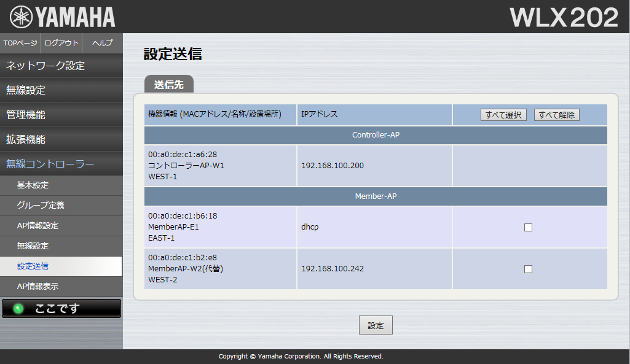The image size is (630, 364).
Task: Expand the 管理機能 menu section
Action: pyautogui.click(x=61, y=115)
